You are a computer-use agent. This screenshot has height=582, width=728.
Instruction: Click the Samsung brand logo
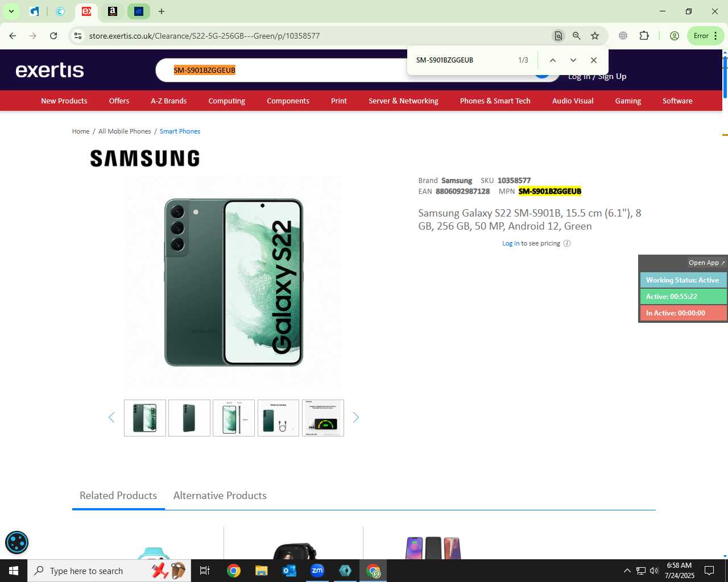145,158
